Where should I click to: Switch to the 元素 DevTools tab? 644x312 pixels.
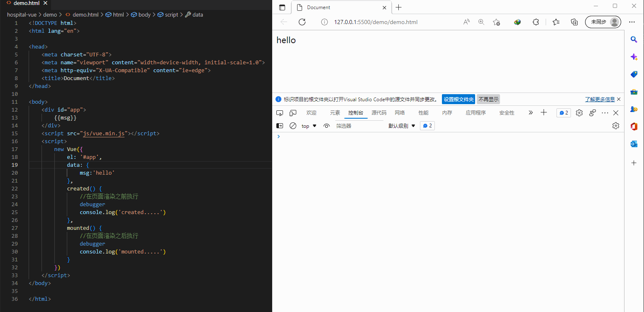pos(335,113)
